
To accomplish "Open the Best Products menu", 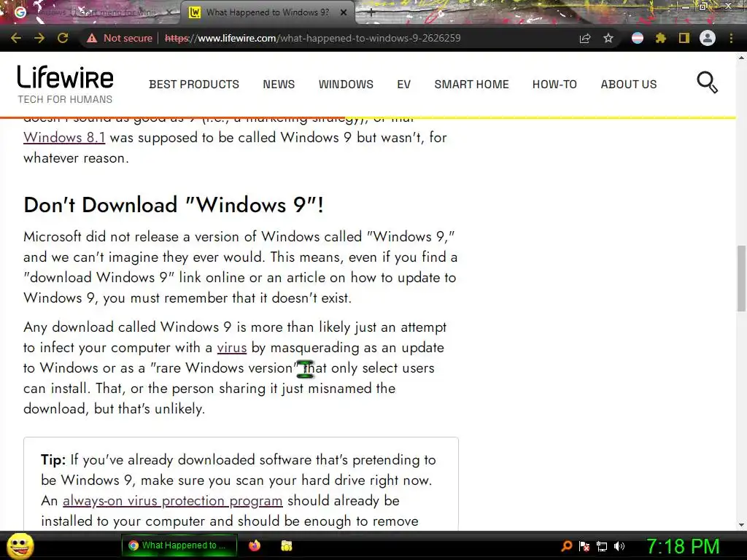I will click(194, 85).
